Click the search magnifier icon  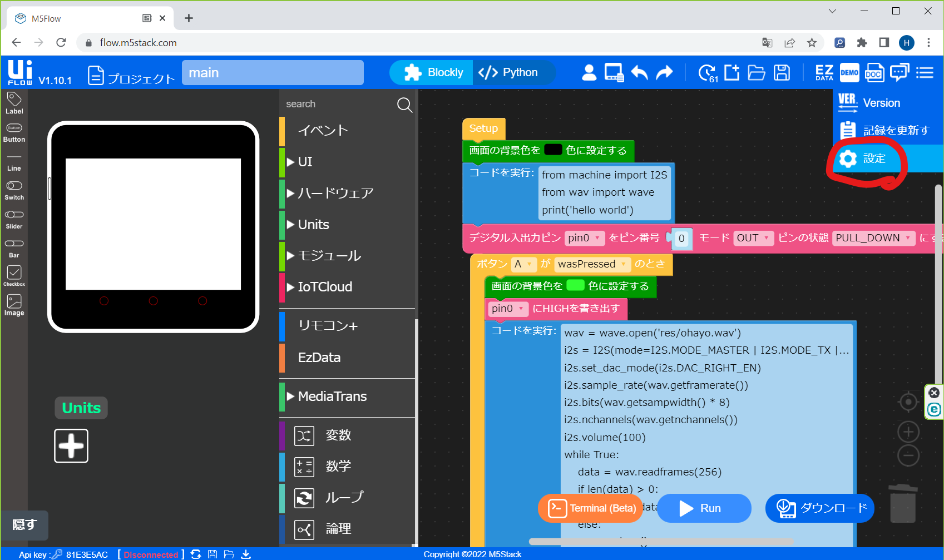(404, 105)
